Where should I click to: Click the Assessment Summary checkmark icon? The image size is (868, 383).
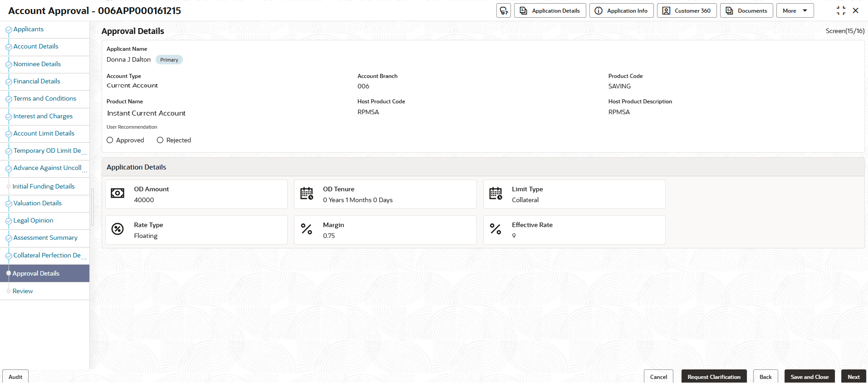(9, 238)
